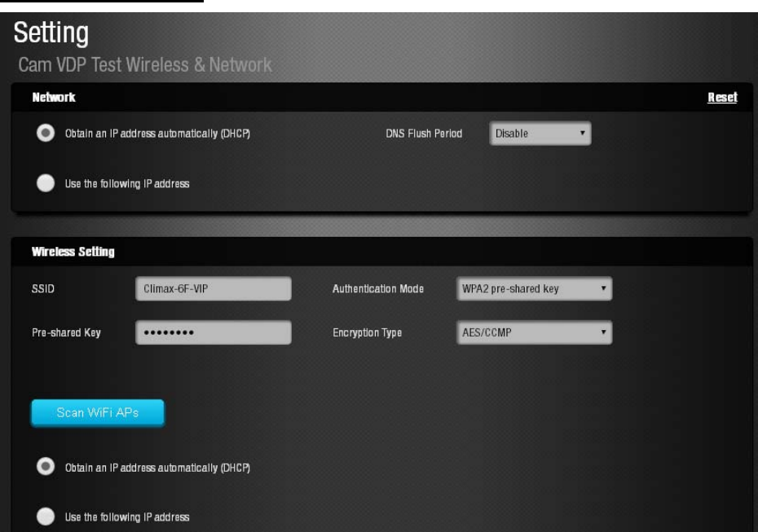Click the Scan WiFi APs button
Image resolution: width=758 pixels, height=532 pixels.
pyautogui.click(x=98, y=413)
